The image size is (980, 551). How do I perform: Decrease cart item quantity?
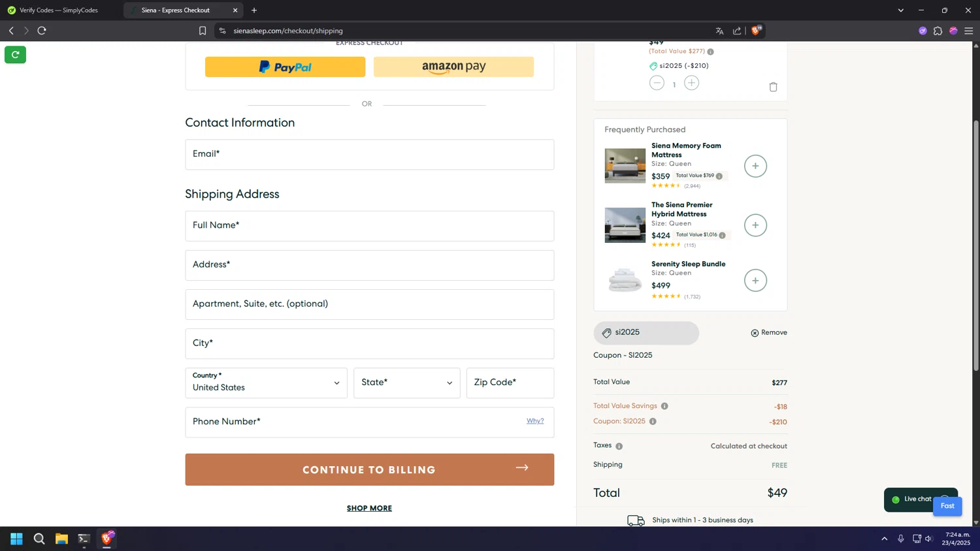pos(657,83)
